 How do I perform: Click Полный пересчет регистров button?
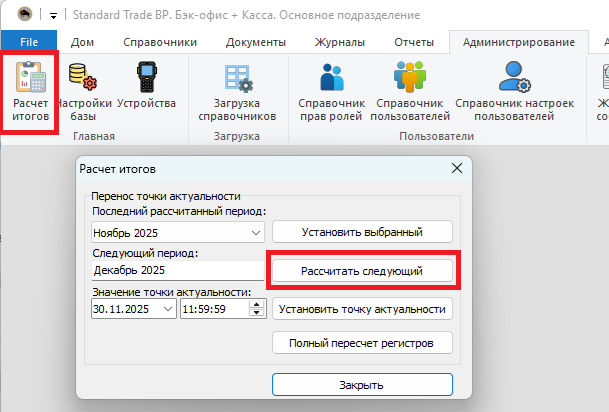coord(362,343)
